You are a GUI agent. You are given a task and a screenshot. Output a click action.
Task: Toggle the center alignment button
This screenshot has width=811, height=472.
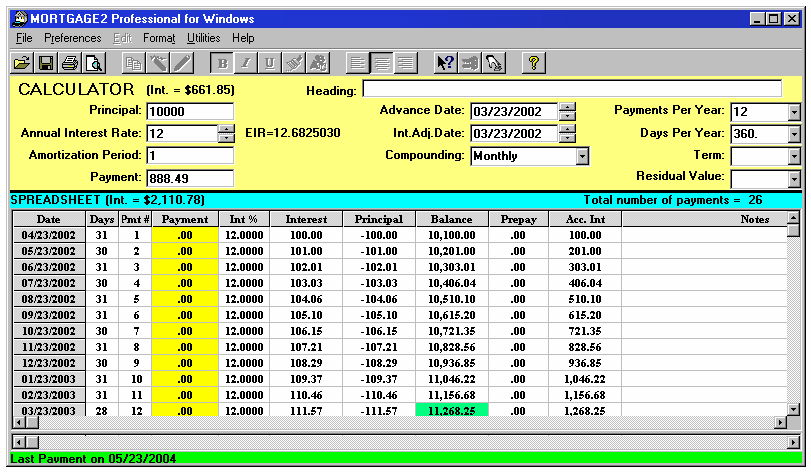(382, 63)
